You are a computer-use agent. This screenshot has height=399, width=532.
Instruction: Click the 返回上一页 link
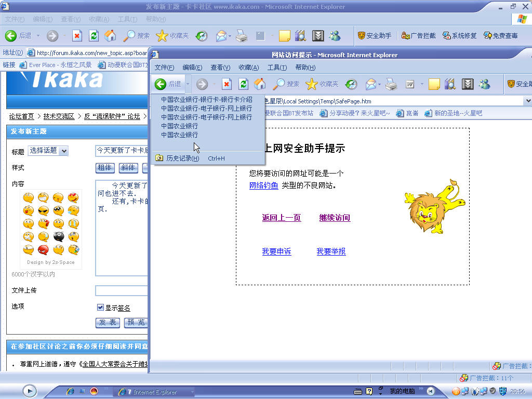pos(281,218)
